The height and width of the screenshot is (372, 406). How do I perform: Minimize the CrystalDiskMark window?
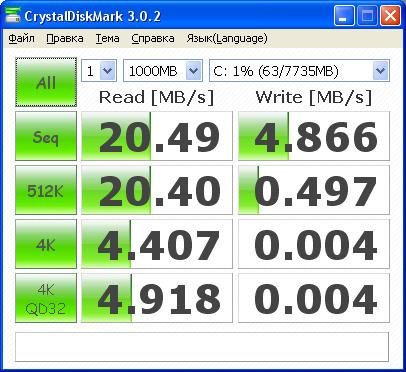(344, 16)
